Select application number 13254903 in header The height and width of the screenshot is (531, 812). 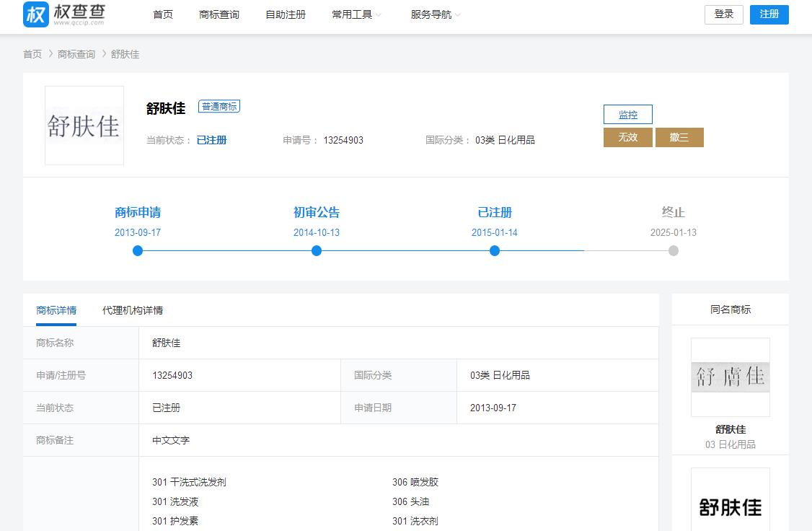343,140
